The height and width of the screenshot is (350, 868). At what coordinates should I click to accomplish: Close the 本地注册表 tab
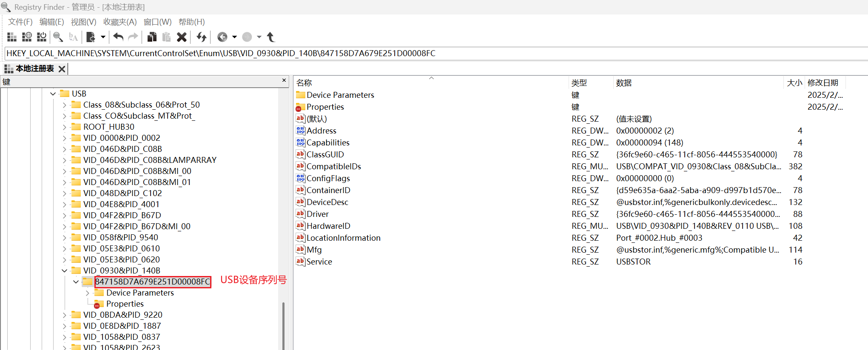pyautogui.click(x=62, y=69)
